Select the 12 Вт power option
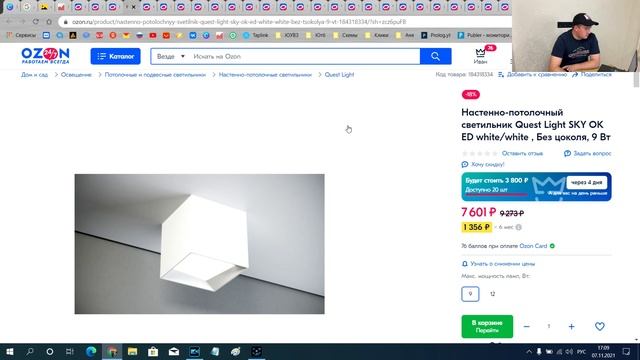Image resolution: width=640 pixels, height=360 pixels. click(492, 294)
